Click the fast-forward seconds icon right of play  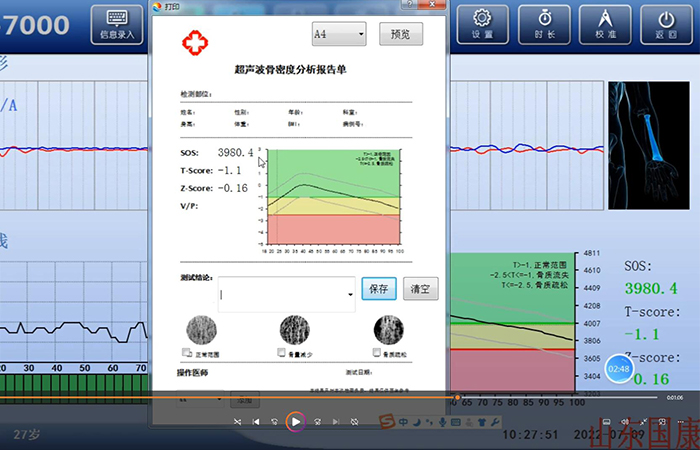coord(317,422)
